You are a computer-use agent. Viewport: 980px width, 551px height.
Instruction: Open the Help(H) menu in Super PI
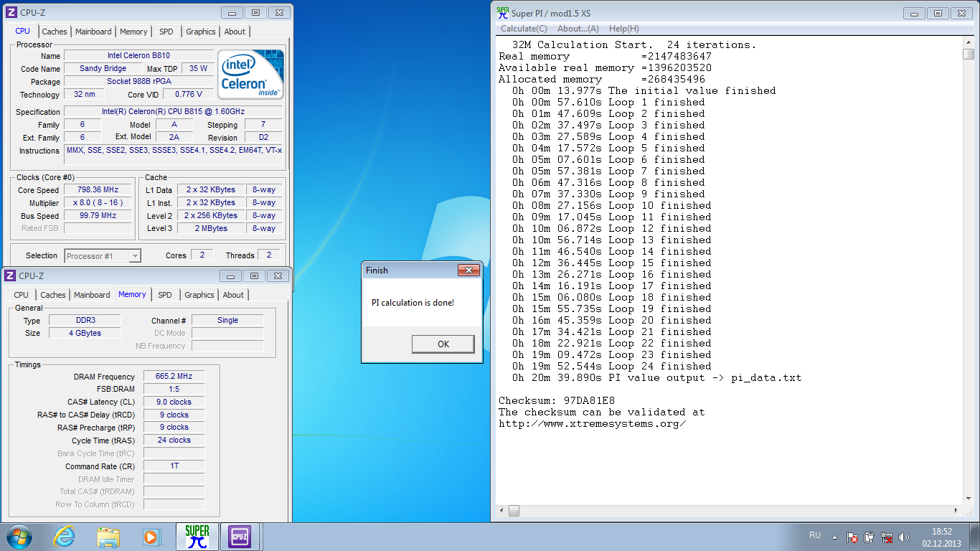[623, 29]
